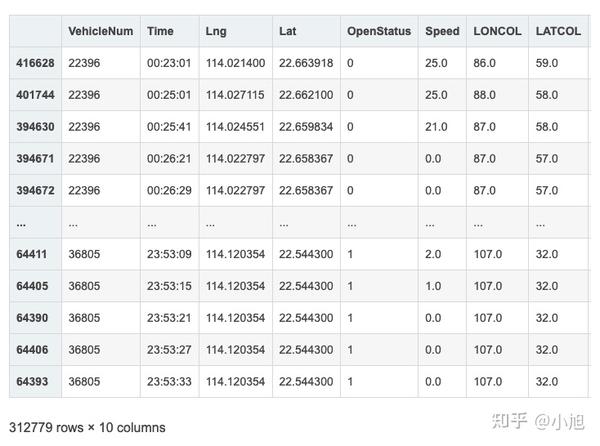
Task: Click the time cell 00:23:01
Action: pyautogui.click(x=168, y=63)
